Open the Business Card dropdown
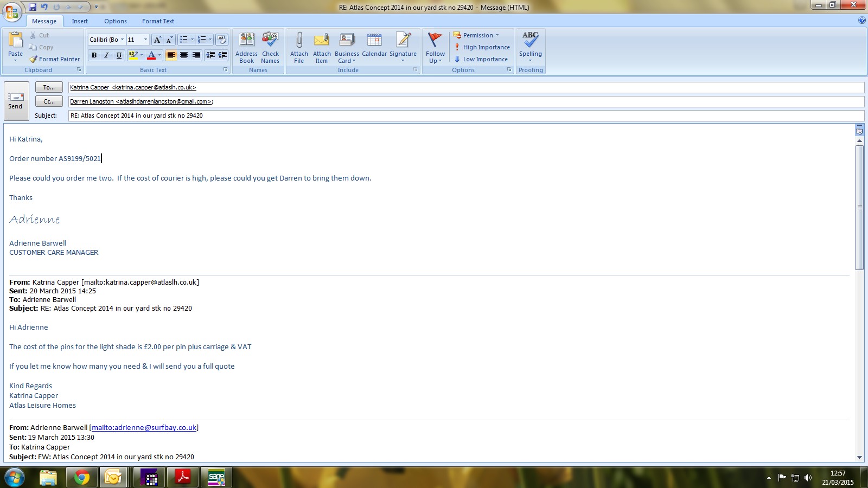The width and height of the screenshot is (868, 488). click(347, 48)
